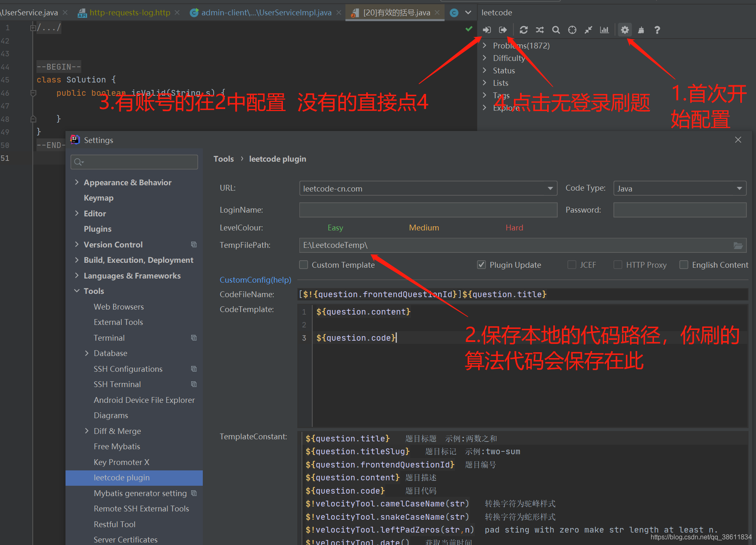Viewport: 756px width, 545px height.
Task: Collapse all nodes in the leetcode toolbar
Action: pos(588,30)
